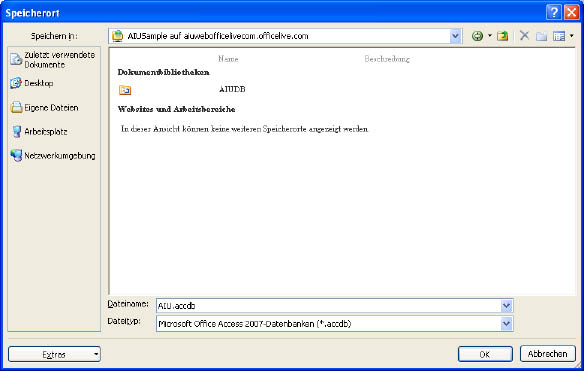Viewport: 584px width, 371px height.
Task: Open the Extras menu button
Action: point(54,354)
